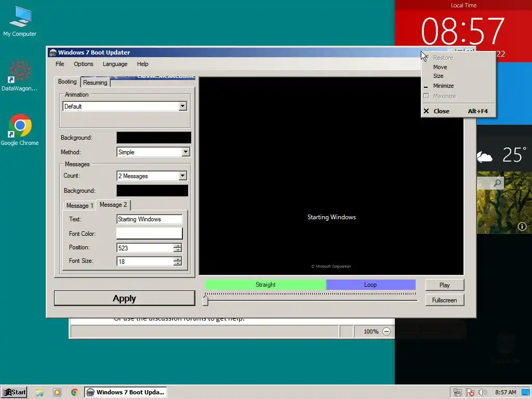Increase the Position value with up arrow

tap(178, 246)
